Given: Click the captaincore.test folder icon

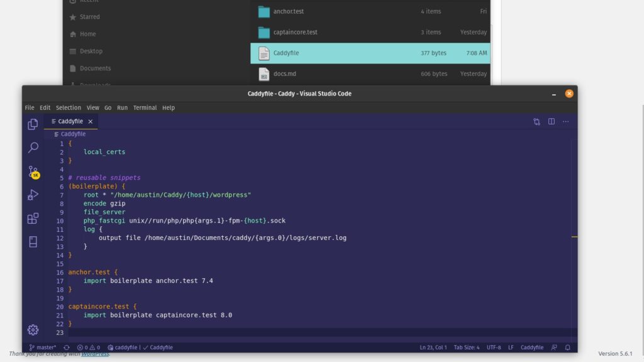Looking at the screenshot, I should click(x=264, y=33).
